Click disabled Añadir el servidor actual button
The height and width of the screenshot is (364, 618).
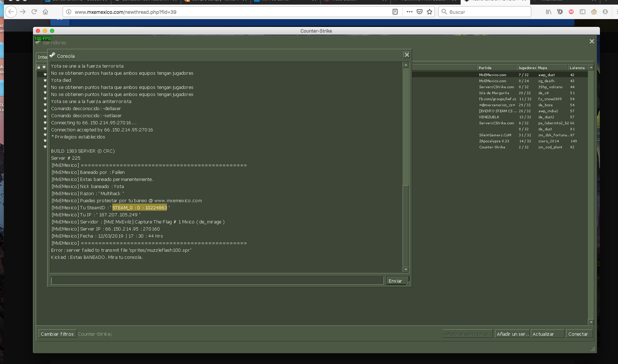[x=468, y=334]
